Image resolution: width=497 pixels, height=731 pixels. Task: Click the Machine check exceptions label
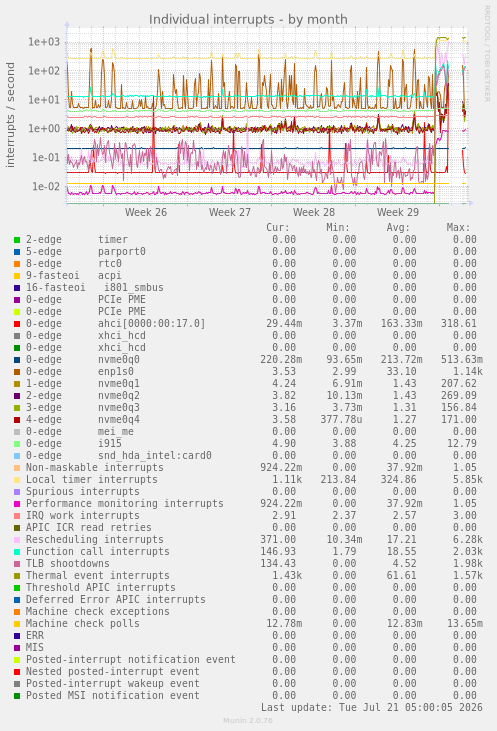(98, 612)
